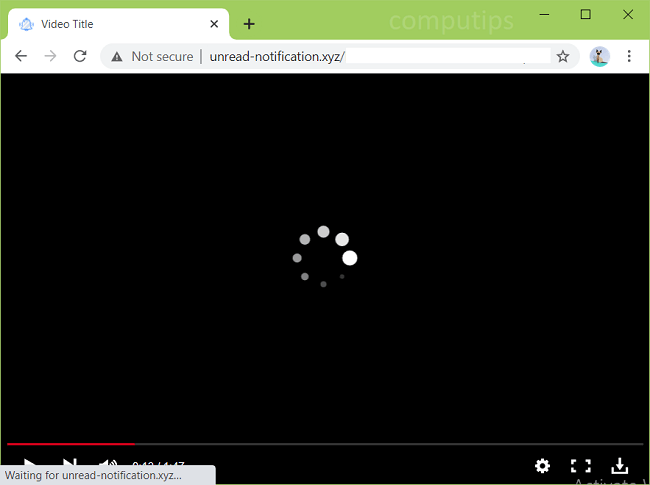Viewport: 650px width, 485px height.
Task: Click the download video icon
Action: pos(619,466)
